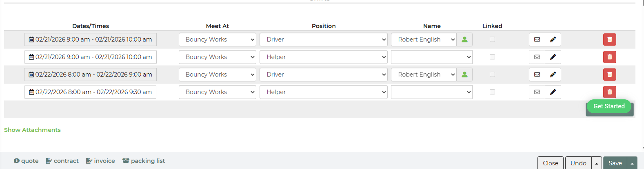The height and width of the screenshot is (169, 644).
Task: Click green person icon on 02/22 Driver row
Action: [x=464, y=75]
